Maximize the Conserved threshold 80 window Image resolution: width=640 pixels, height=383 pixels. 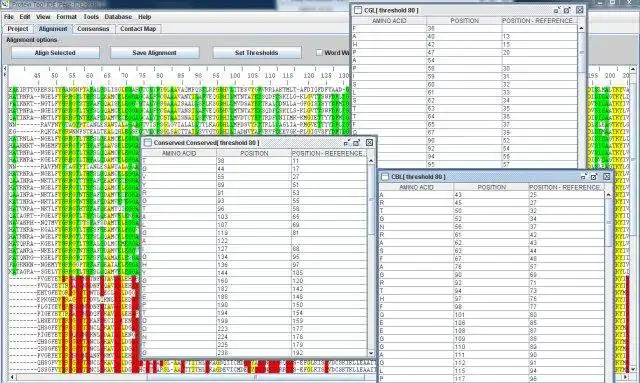point(357,143)
